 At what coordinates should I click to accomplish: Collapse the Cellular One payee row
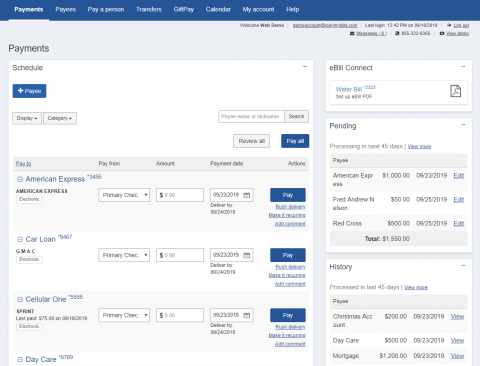point(20,299)
